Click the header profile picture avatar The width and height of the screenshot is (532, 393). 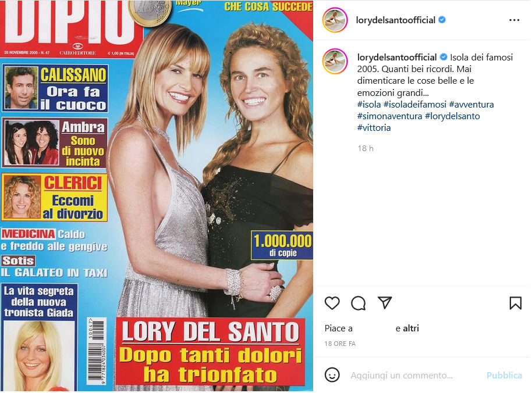tap(335, 20)
